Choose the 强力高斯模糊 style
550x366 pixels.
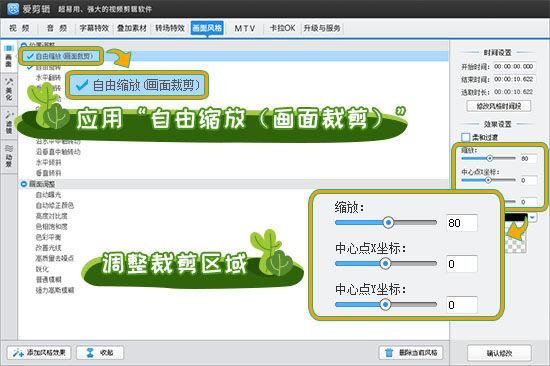pos(55,290)
